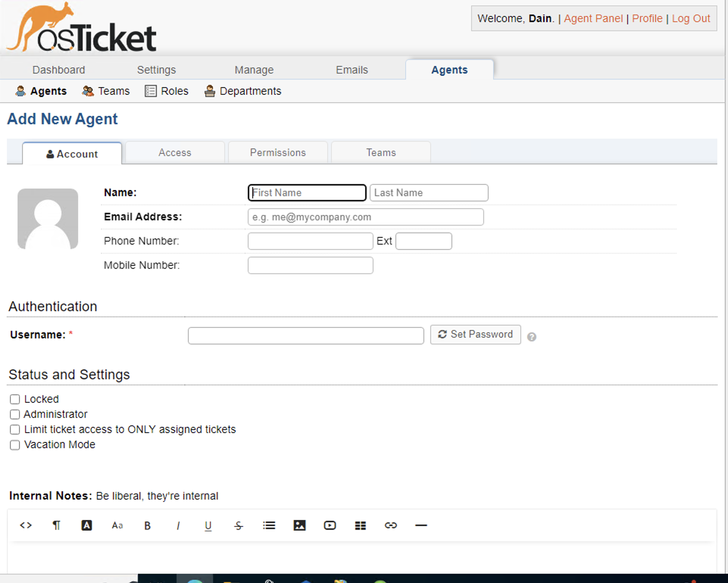Toggle HTML source view in the notes editor
This screenshot has height=583, width=728.
coord(25,525)
